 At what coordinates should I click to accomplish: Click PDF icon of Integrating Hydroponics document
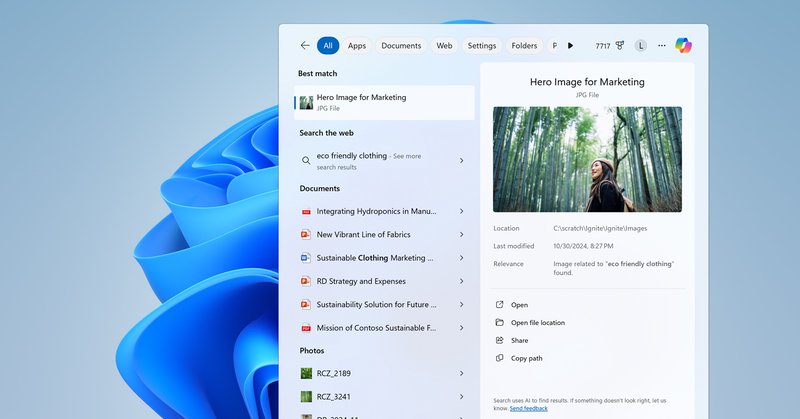click(306, 211)
